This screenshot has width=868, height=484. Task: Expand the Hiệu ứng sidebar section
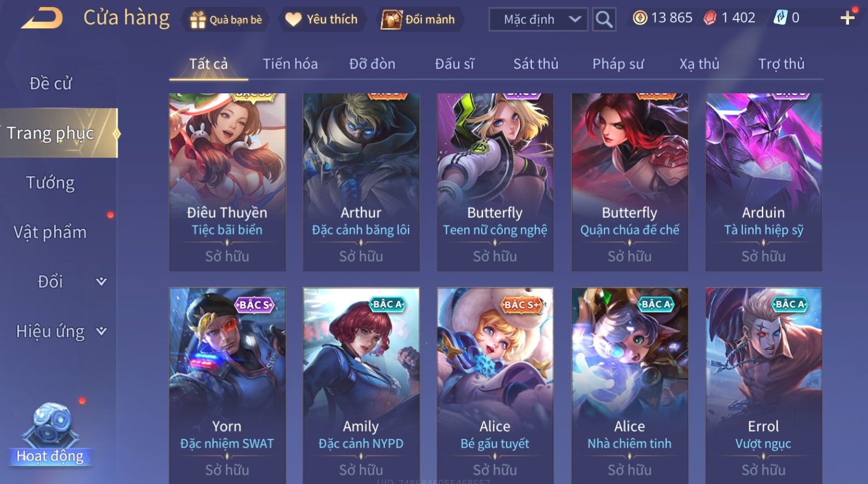click(101, 331)
